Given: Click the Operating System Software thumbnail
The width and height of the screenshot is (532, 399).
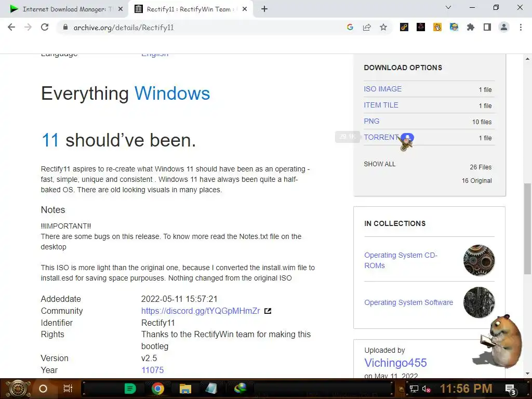Looking at the screenshot, I should pyautogui.click(x=479, y=302).
